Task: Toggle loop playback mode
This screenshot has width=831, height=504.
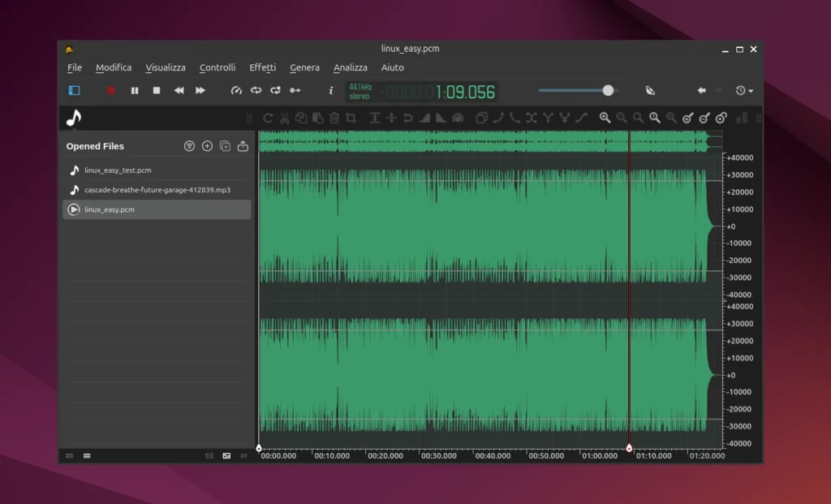Action: pyautogui.click(x=256, y=90)
